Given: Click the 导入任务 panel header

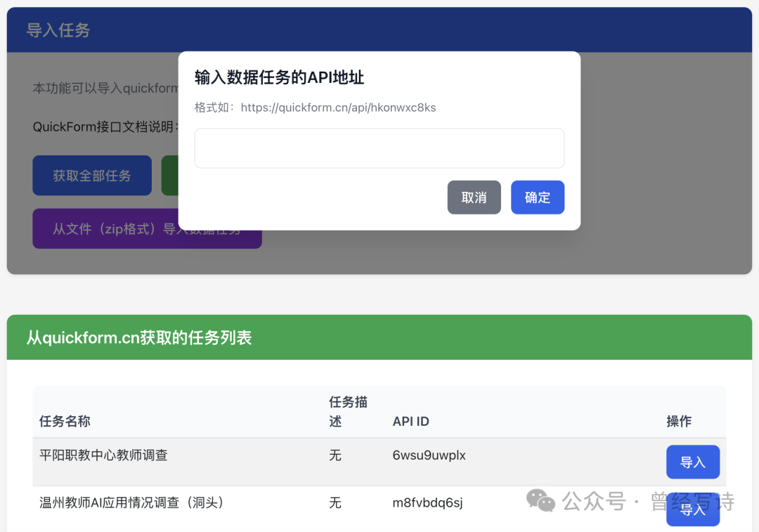Looking at the screenshot, I should 379,30.
